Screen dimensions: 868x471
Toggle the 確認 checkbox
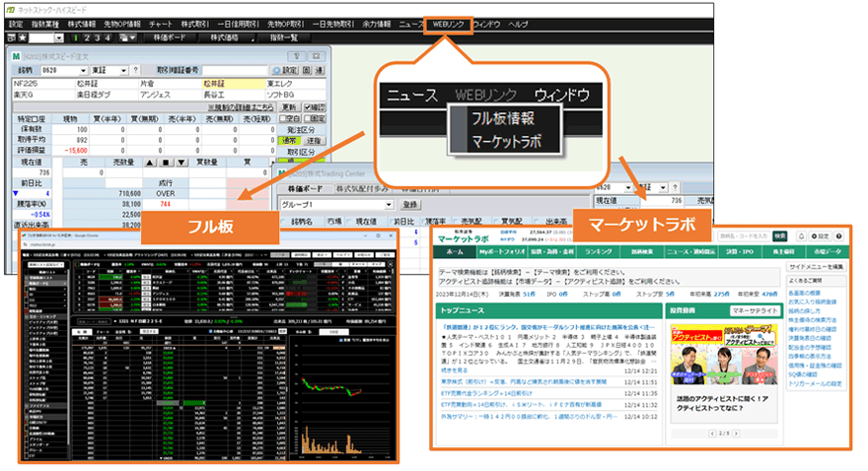[x=315, y=107]
